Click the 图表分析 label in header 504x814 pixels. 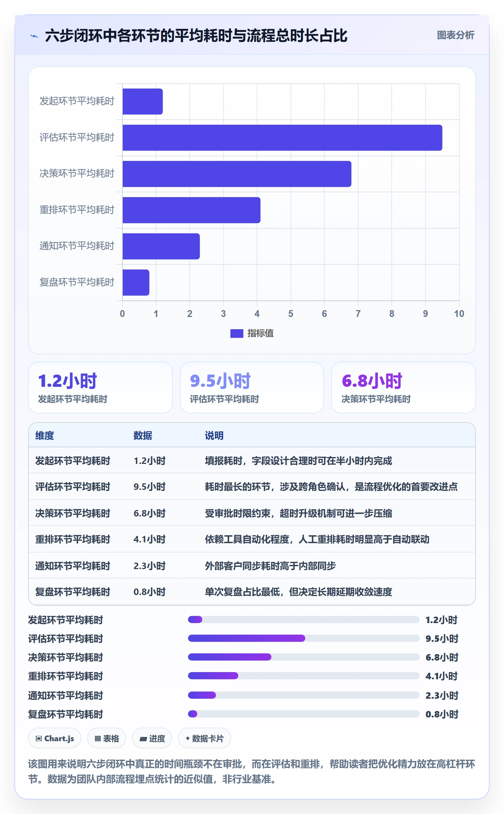(455, 35)
